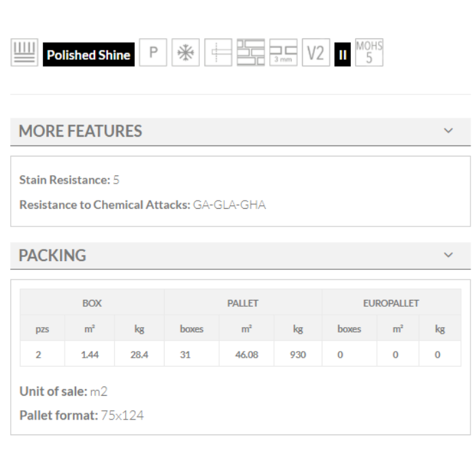Click the black II class icon
The image size is (476, 476).
[343, 54]
